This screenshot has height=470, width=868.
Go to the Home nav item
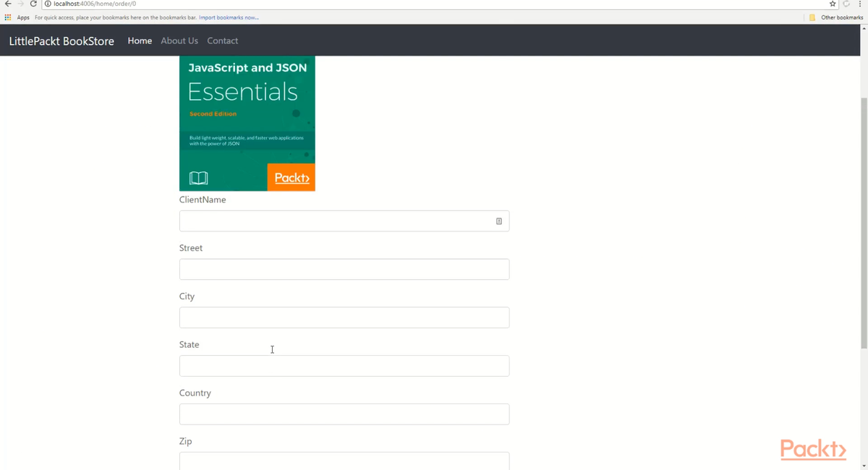(140, 41)
